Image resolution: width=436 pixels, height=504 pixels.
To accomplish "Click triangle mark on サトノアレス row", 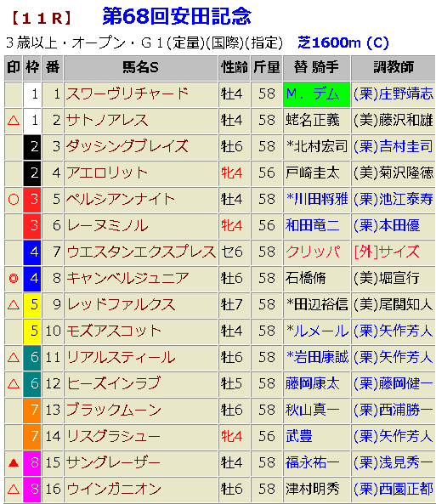I will click(x=14, y=121).
